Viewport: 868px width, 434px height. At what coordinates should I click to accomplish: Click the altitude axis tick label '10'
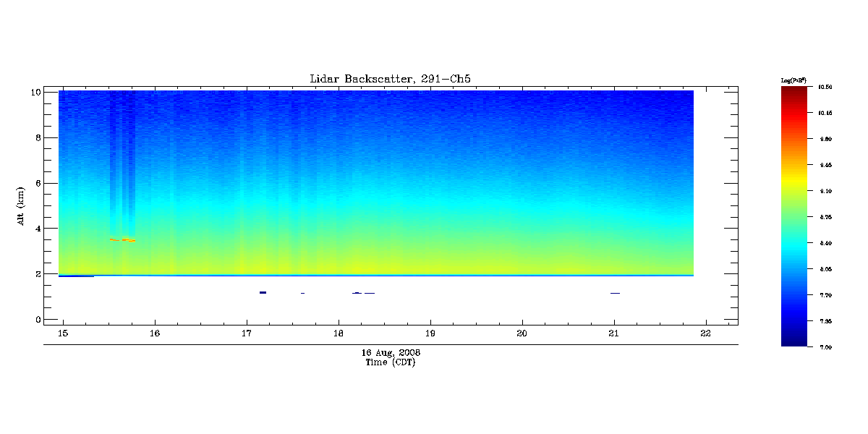click(x=34, y=92)
